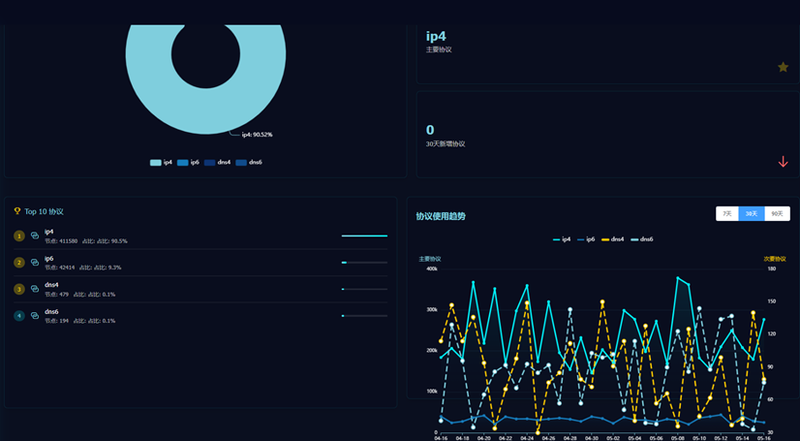Click the link icon in the ip4 row

[x=35, y=236]
